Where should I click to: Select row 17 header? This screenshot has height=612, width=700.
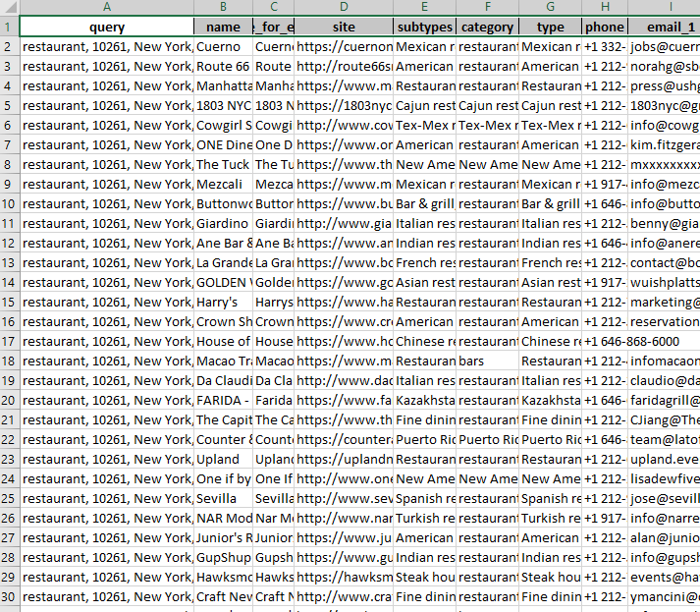tap(9, 341)
